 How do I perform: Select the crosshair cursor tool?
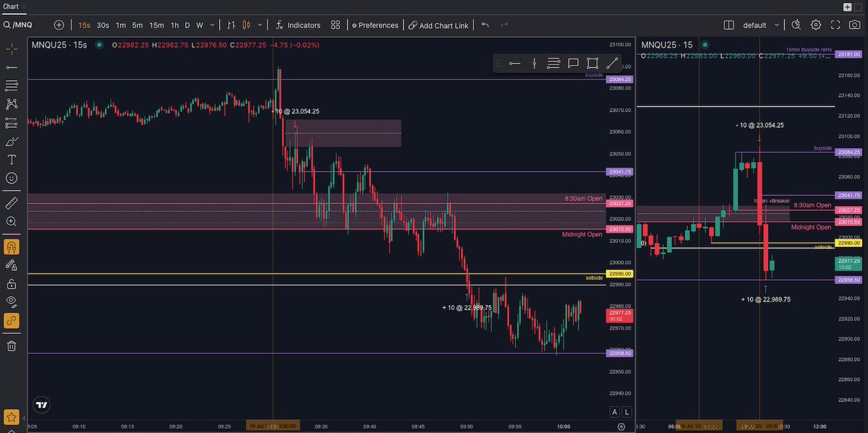click(x=12, y=48)
